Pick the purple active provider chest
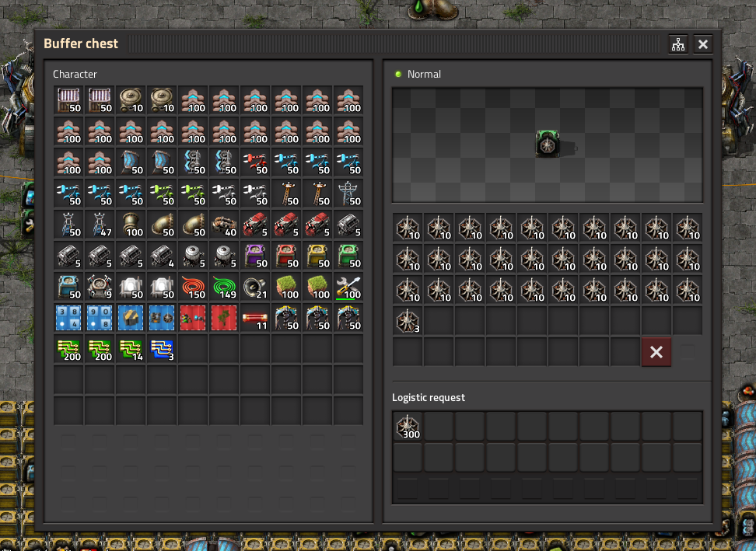The height and width of the screenshot is (551, 756). click(255, 256)
